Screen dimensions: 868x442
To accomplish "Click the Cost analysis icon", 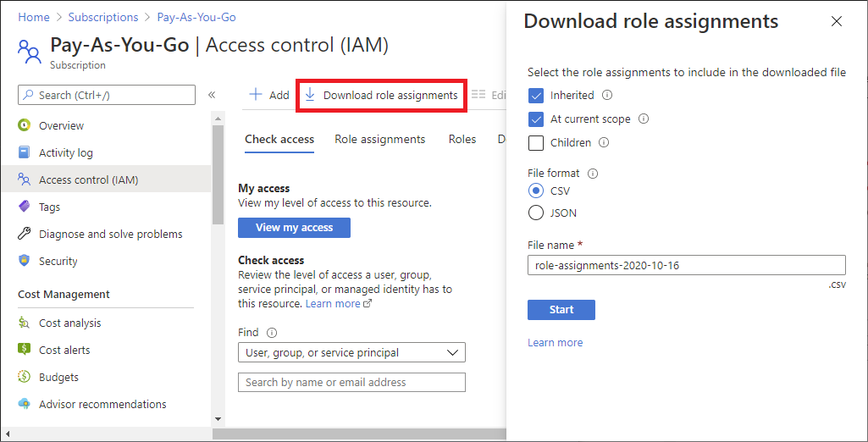I will pyautogui.click(x=24, y=323).
